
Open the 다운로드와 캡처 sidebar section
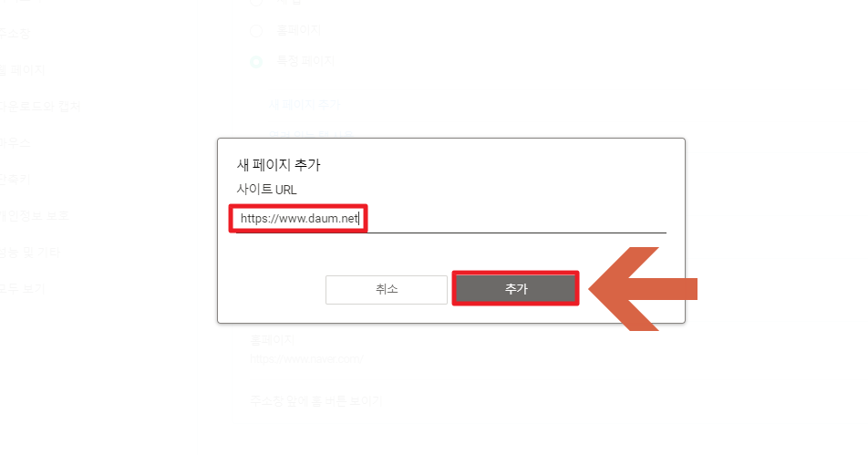click(x=40, y=107)
